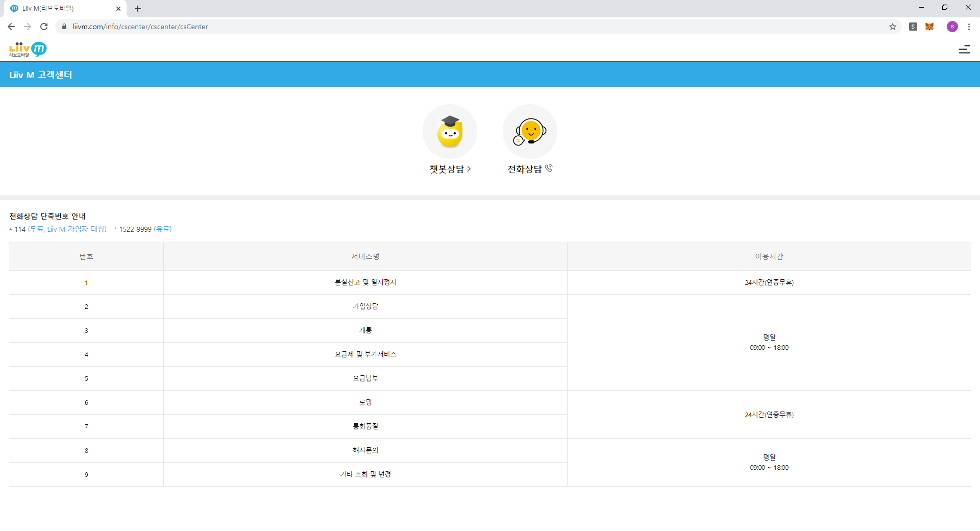Viewport: 980px width, 531px height.
Task: Click the 평일 hours cell beside 해지문의
Action: pos(769,463)
